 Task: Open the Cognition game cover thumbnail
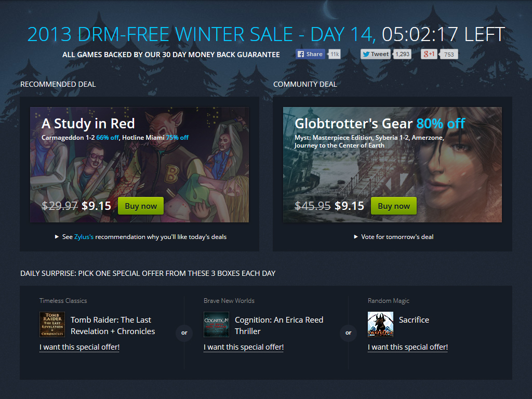[x=216, y=324]
